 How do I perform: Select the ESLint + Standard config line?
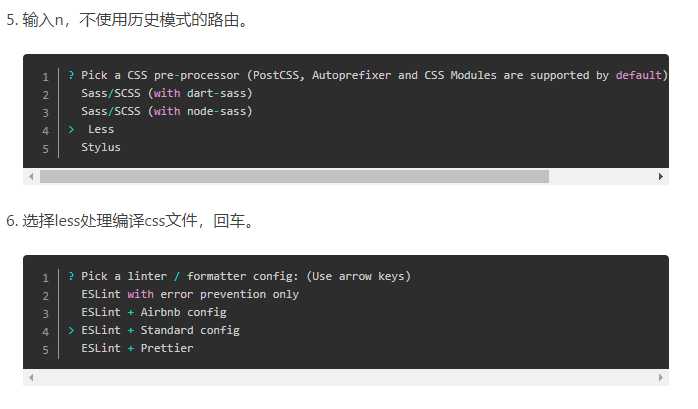tap(160, 330)
